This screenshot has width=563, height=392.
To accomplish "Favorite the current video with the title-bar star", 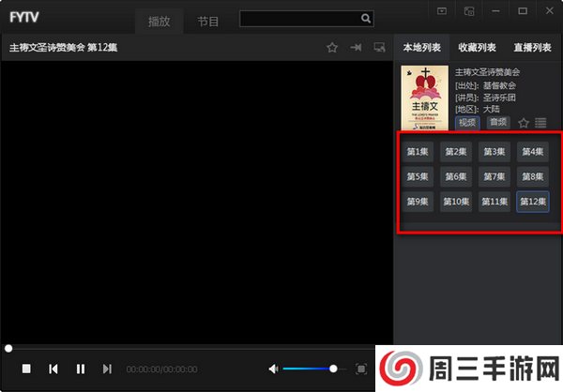I will tap(332, 48).
